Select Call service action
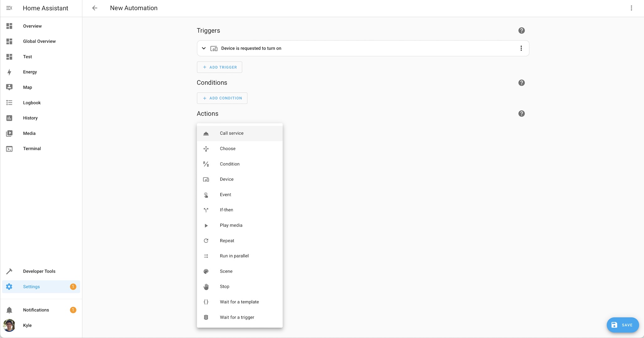644x338 pixels. [240, 133]
